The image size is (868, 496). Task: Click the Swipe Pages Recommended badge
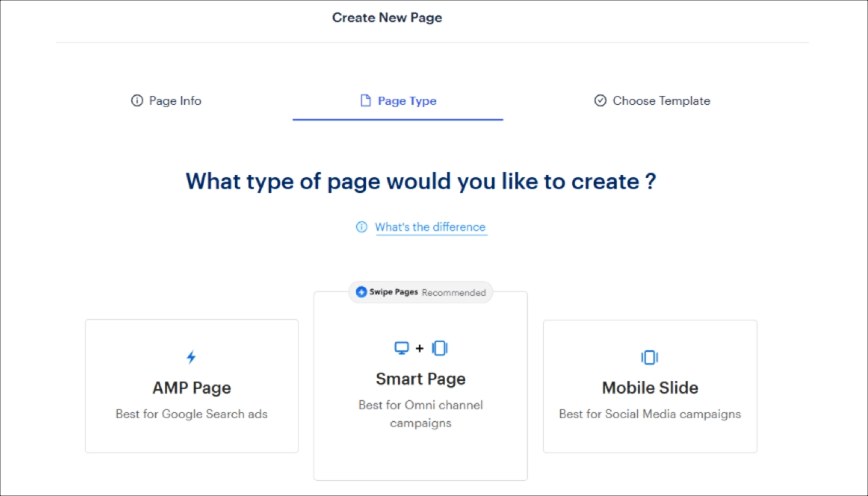[420, 292]
